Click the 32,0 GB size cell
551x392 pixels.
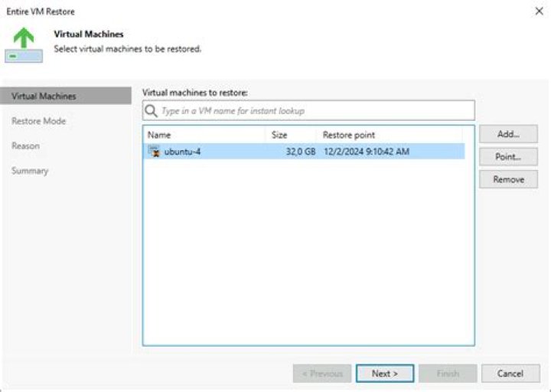301,152
